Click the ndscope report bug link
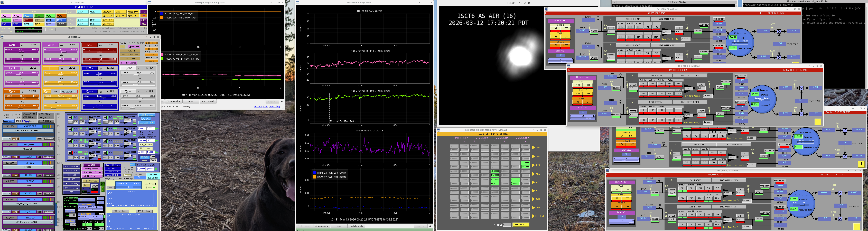The width and height of the screenshot is (868, 231). tap(275, 107)
